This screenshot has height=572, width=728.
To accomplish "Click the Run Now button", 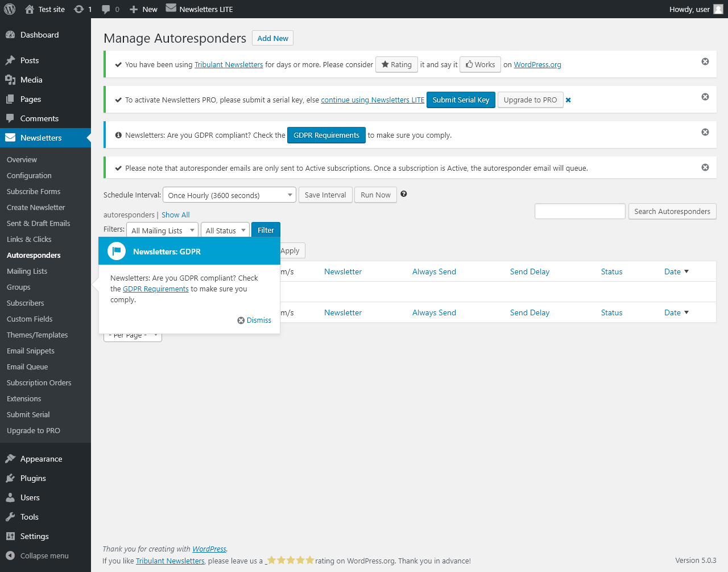I will pyautogui.click(x=376, y=195).
